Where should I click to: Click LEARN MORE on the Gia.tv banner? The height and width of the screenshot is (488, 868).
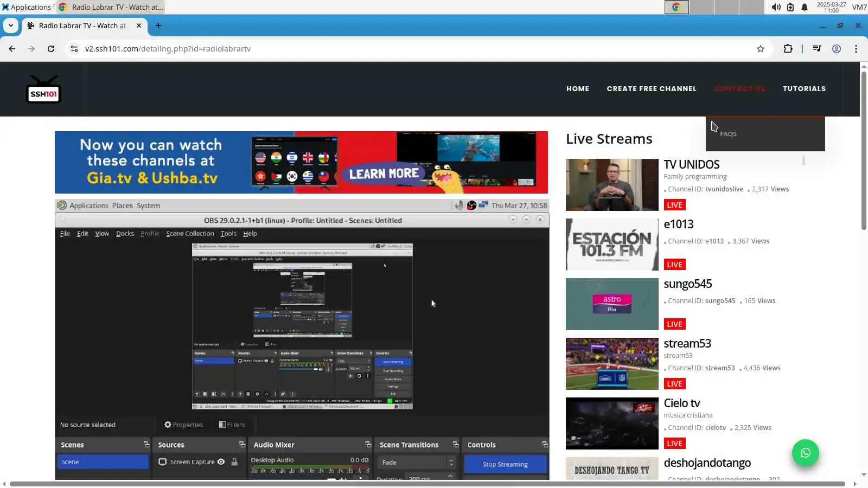coord(384,174)
